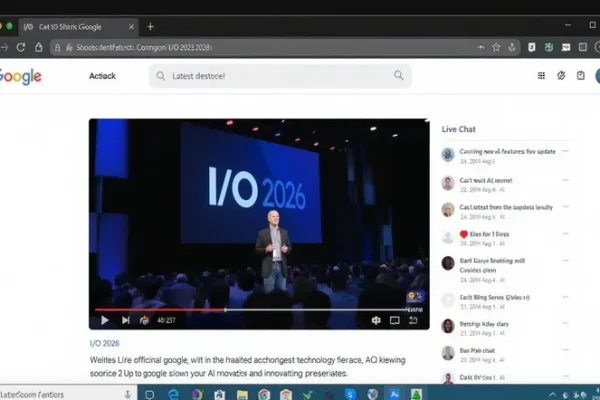Focus the 'Latest destoce!' search field
The width and height of the screenshot is (600, 400).
tap(280, 76)
